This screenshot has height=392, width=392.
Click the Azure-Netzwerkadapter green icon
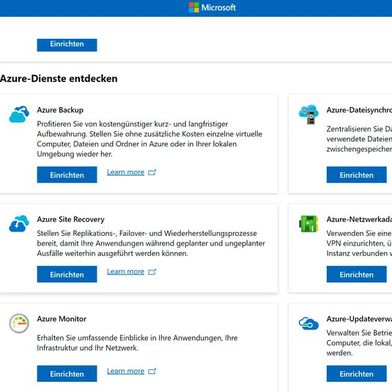click(309, 224)
